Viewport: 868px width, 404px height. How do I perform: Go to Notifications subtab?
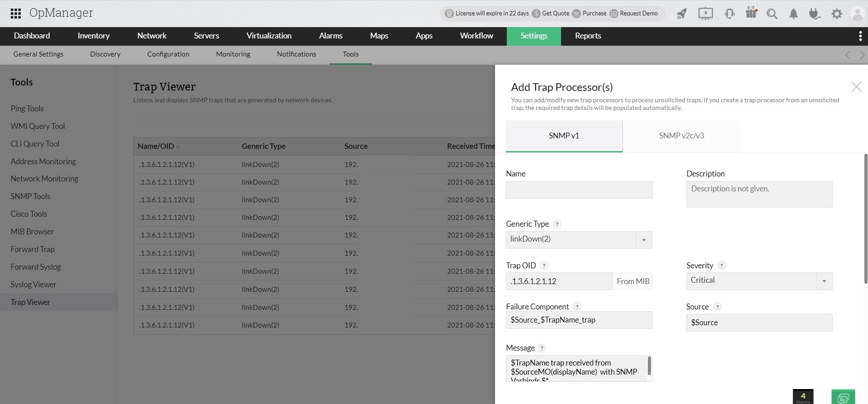pyautogui.click(x=297, y=54)
